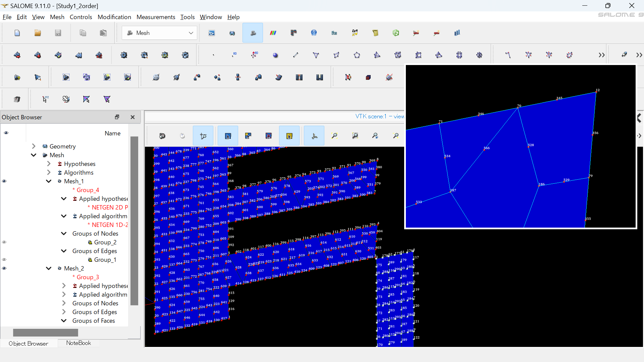The image size is (644, 362).
Task: Switch to the NoteBook tab
Action: 78,343
